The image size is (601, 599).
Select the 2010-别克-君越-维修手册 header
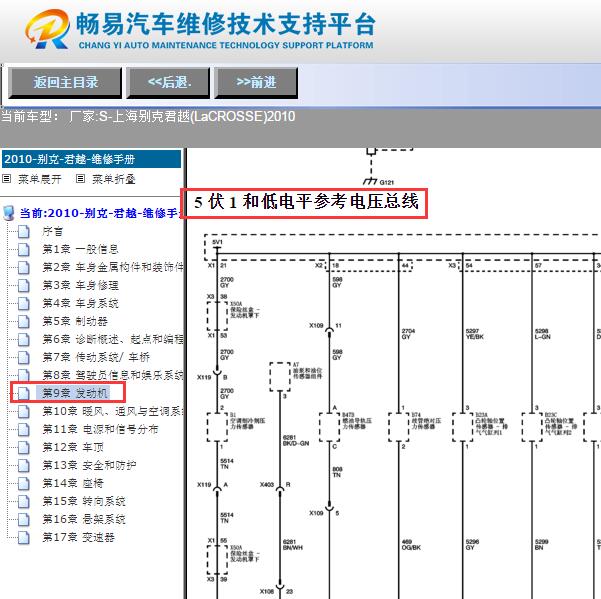(91, 159)
